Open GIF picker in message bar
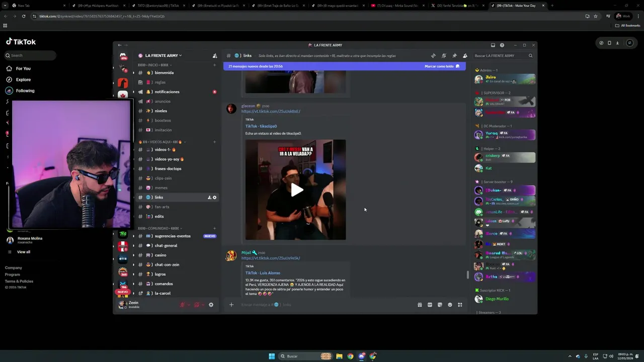Screen dimensions: 644x362 pos(430,305)
